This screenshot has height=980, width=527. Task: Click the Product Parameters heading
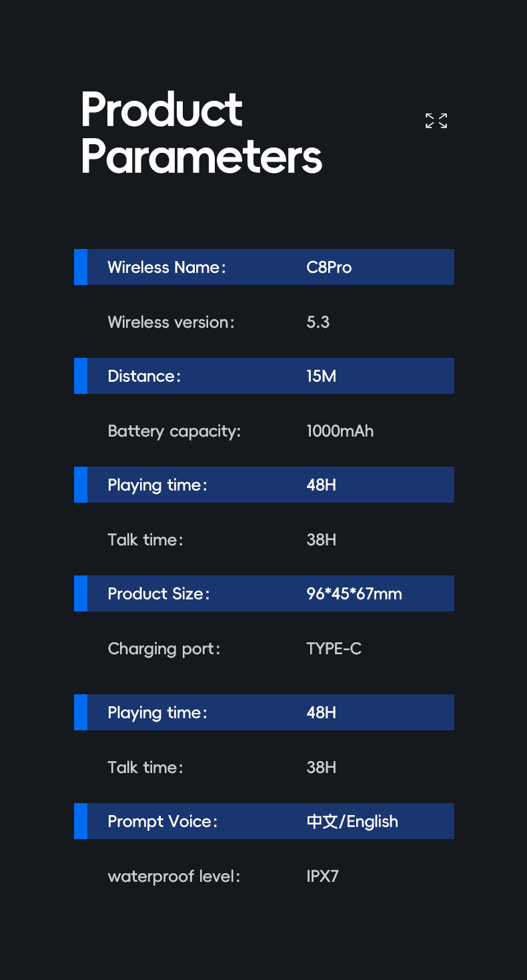[201, 133]
